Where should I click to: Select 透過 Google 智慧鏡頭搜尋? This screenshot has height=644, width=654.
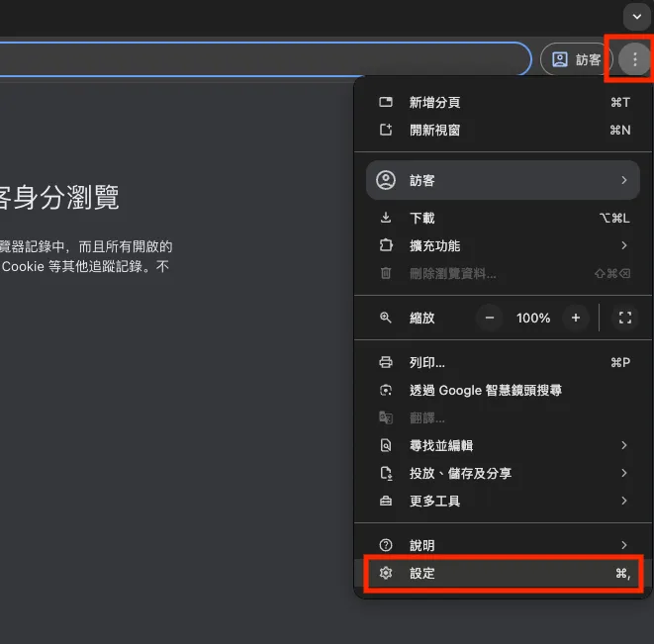(503, 391)
